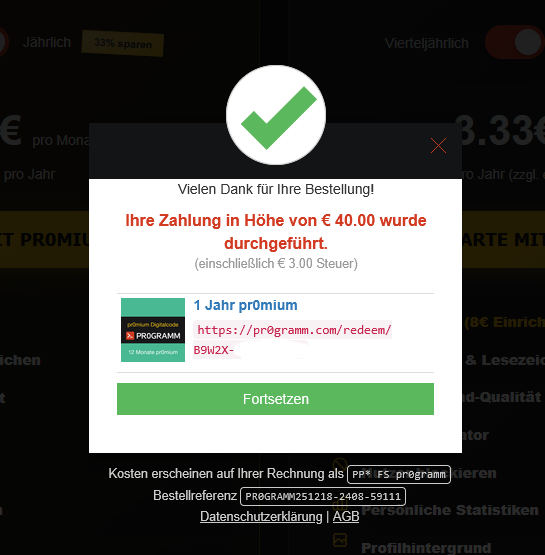The image size is (545, 555).
Task: Open the Datenschutzerklärung link
Action: coord(261,516)
